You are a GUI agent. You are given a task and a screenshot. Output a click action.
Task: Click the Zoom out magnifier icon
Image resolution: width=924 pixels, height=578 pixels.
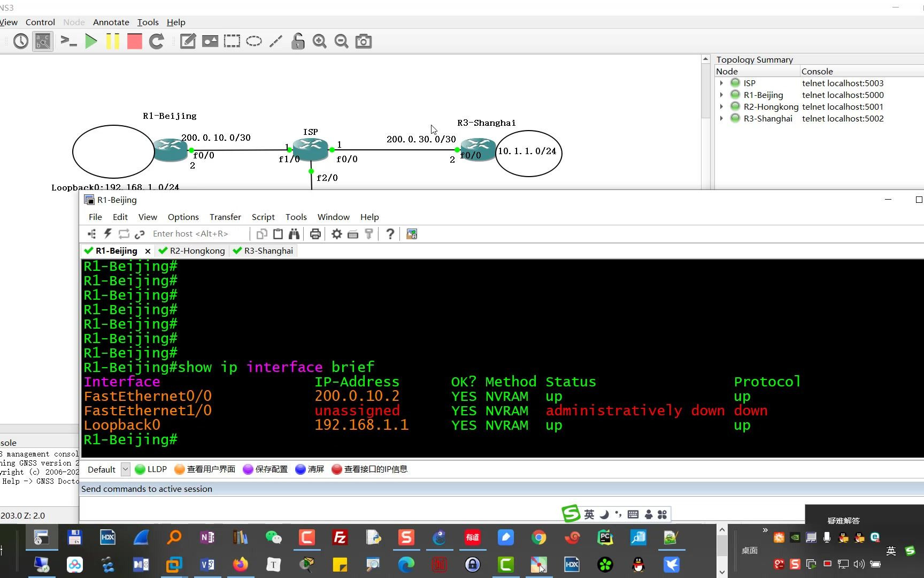click(341, 41)
